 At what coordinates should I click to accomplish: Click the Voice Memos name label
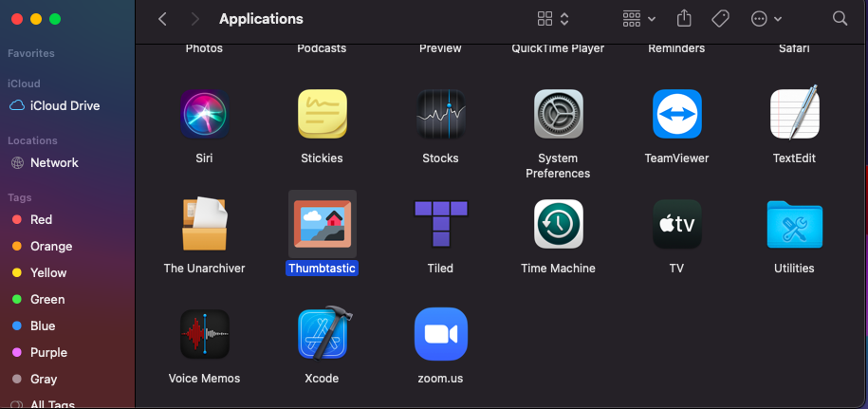[204, 379]
